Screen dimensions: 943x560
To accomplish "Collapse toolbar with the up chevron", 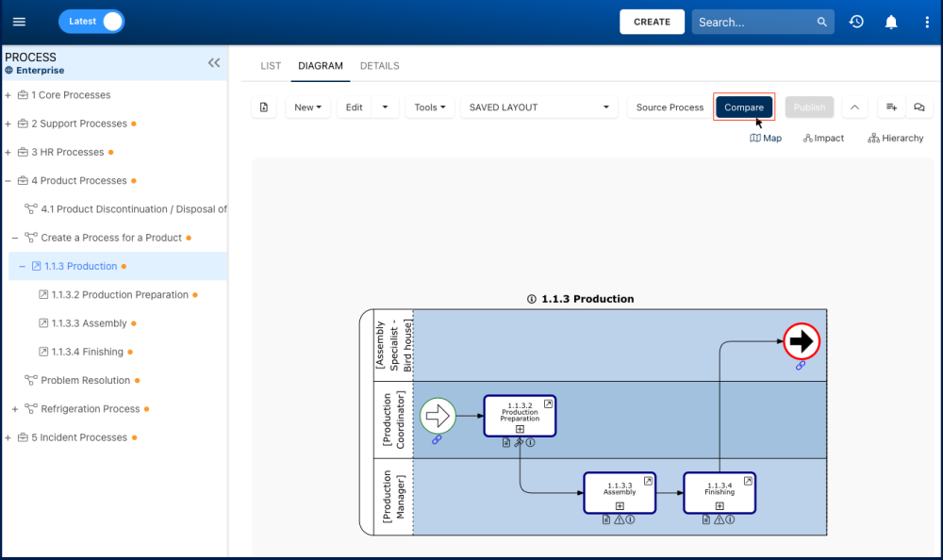I will pyautogui.click(x=854, y=107).
